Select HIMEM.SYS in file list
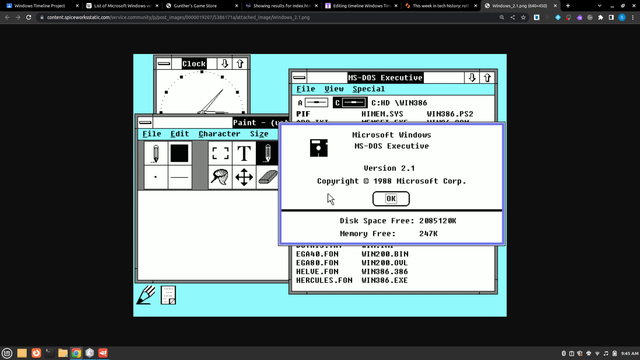Screen dimensions: 640x360 382,114
